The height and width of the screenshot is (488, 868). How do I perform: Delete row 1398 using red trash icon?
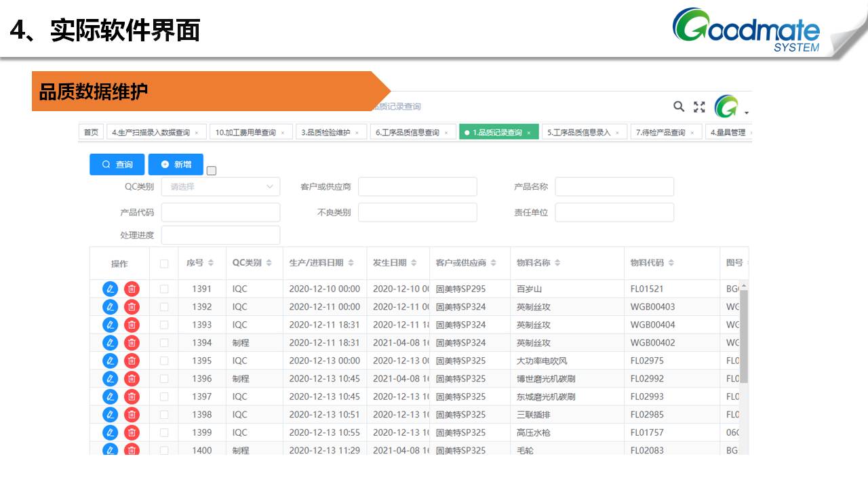(132, 415)
